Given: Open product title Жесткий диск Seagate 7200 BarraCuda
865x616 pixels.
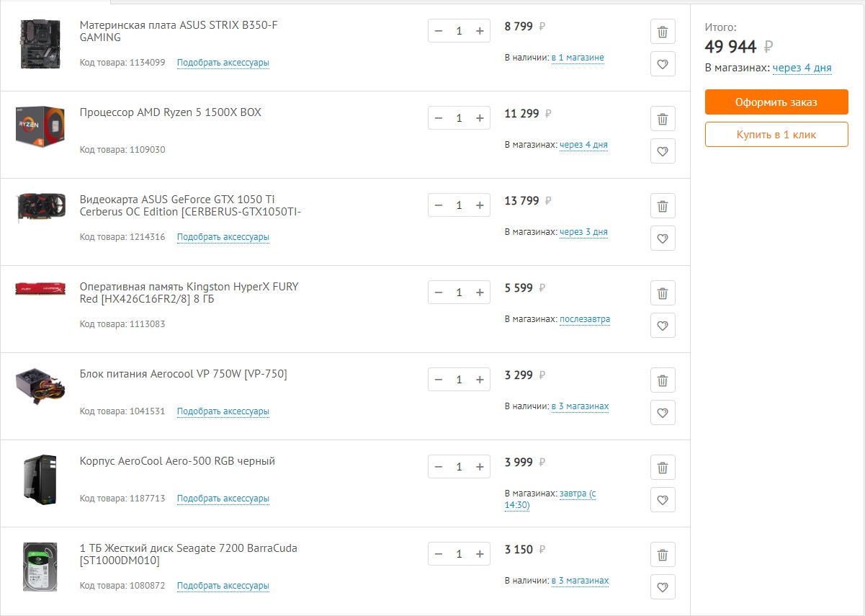Looking at the screenshot, I should point(188,554).
